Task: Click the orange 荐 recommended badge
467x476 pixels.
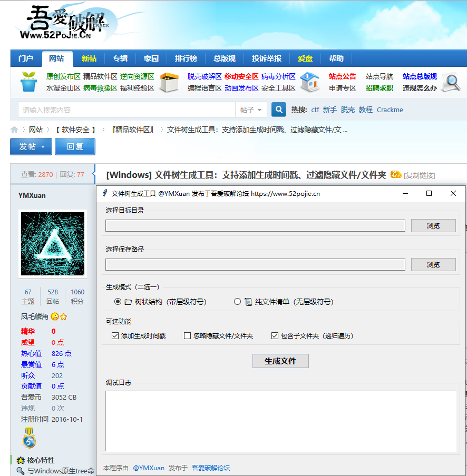Action: click(396, 174)
